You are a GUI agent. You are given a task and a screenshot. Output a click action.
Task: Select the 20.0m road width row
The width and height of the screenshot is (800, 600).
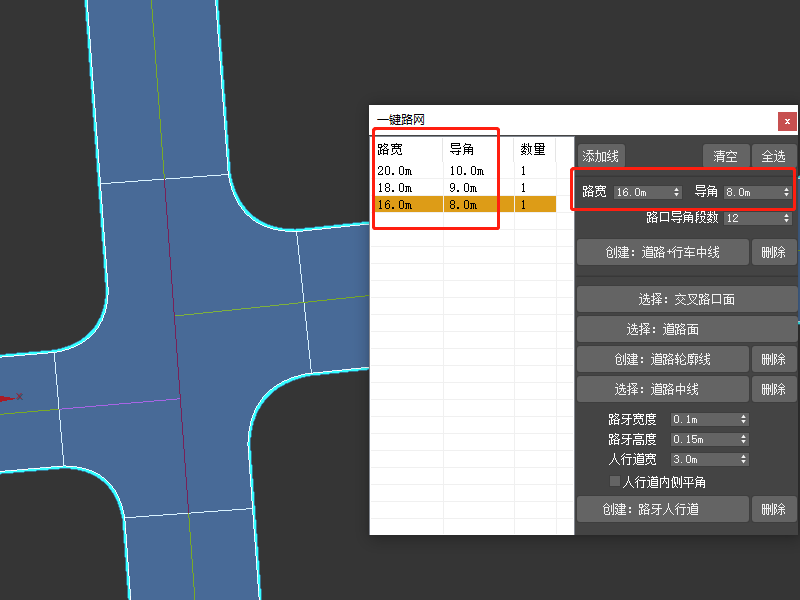[465, 171]
